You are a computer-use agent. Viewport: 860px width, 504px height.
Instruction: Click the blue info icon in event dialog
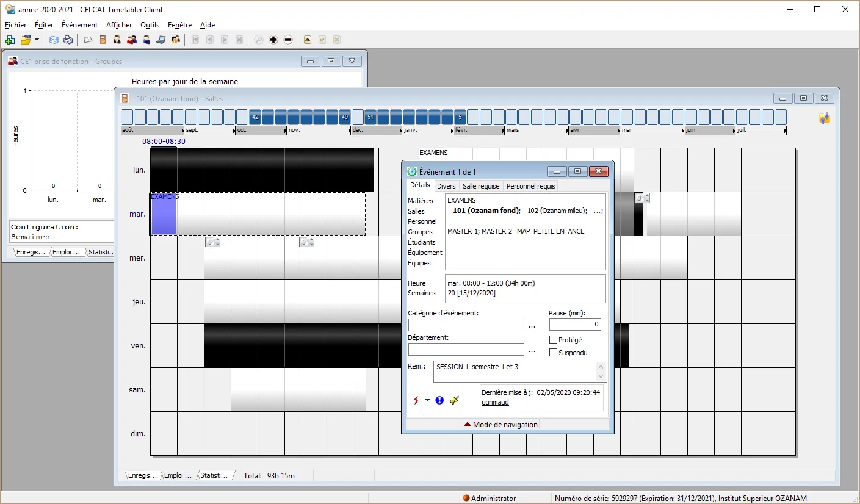point(439,400)
